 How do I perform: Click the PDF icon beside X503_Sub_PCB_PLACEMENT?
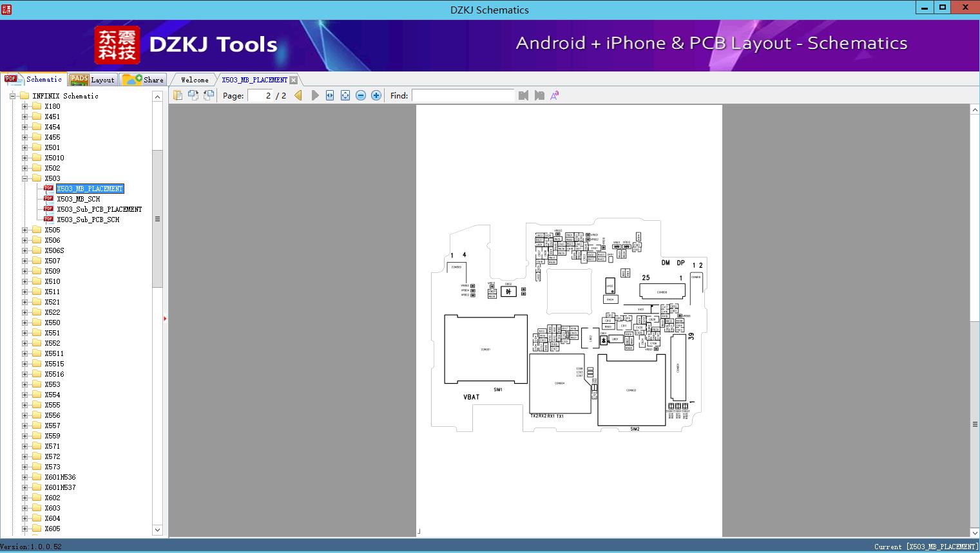[48, 209]
